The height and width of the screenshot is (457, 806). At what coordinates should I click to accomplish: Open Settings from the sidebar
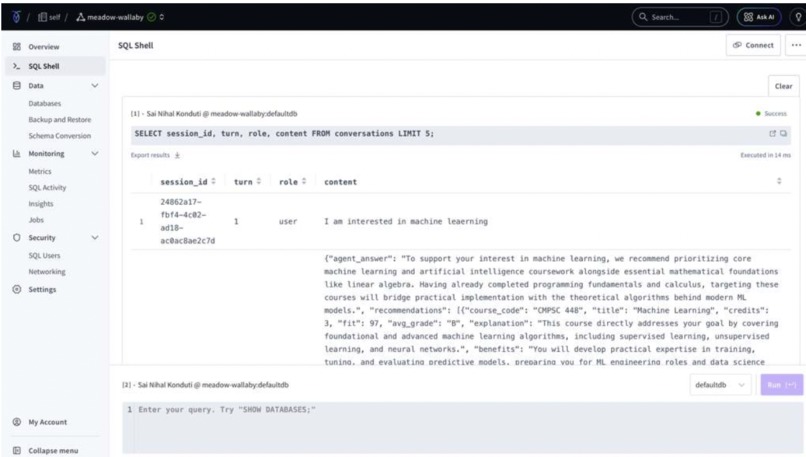pos(42,289)
